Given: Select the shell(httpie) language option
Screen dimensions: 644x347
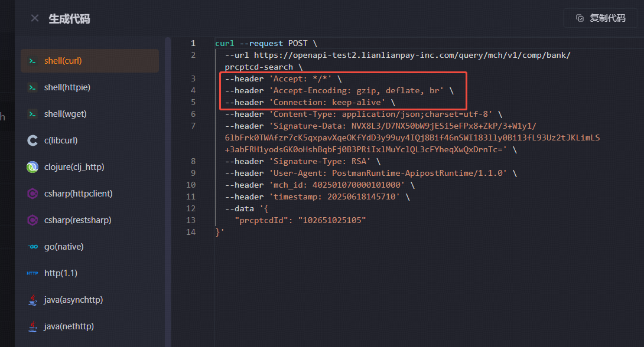Looking at the screenshot, I should click(90, 87).
